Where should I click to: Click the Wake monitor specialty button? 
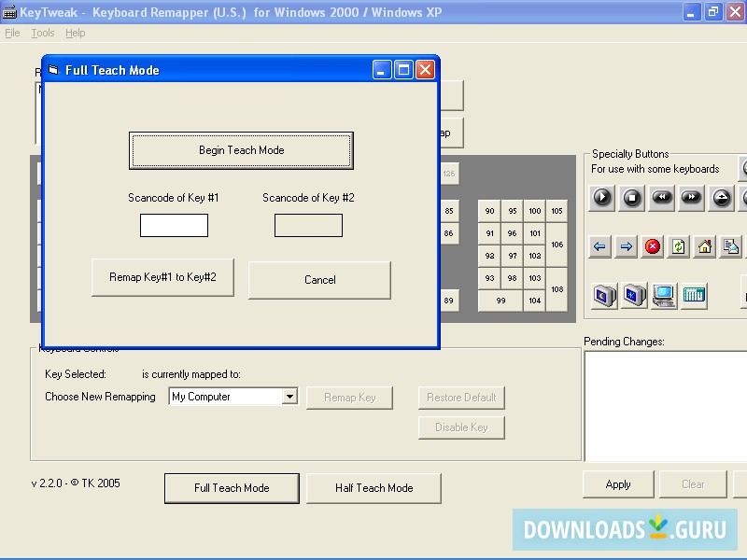[635, 296]
